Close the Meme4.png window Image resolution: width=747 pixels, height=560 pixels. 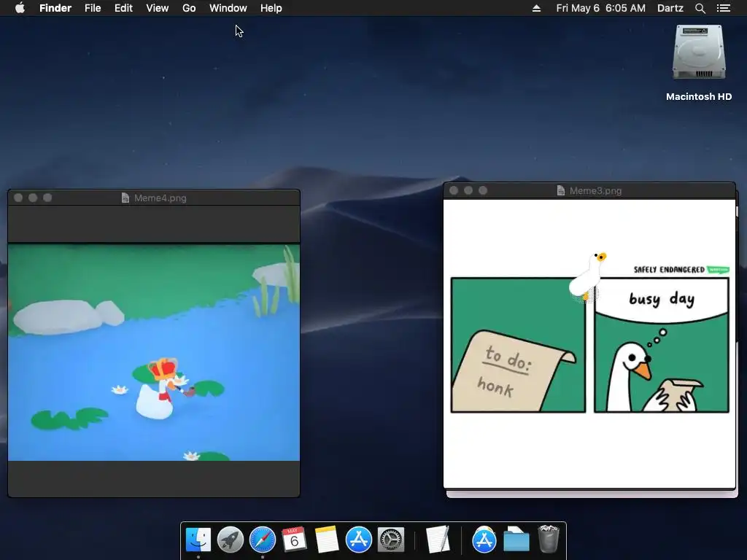18,198
